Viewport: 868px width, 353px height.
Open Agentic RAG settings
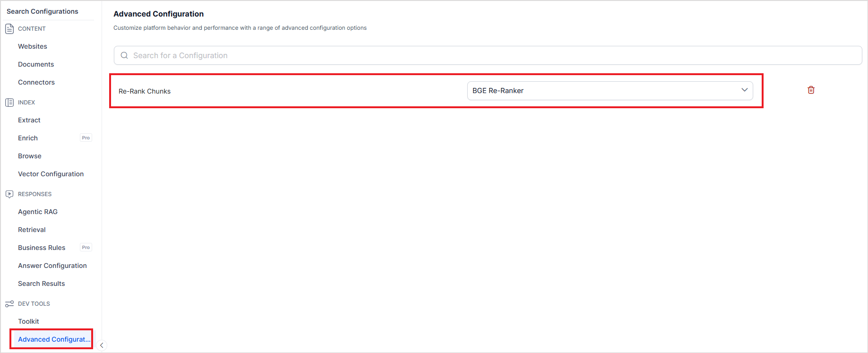pyautogui.click(x=38, y=212)
